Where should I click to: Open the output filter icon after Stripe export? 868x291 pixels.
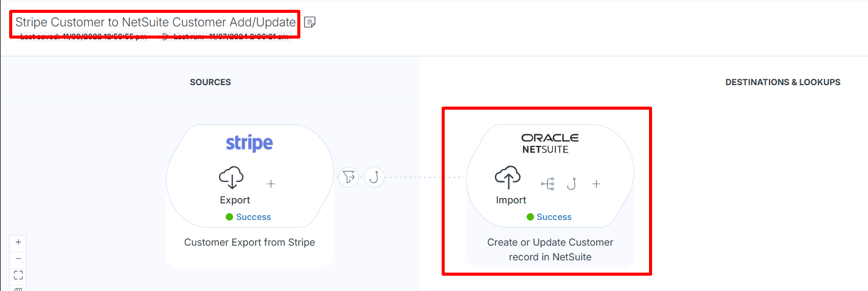[349, 178]
